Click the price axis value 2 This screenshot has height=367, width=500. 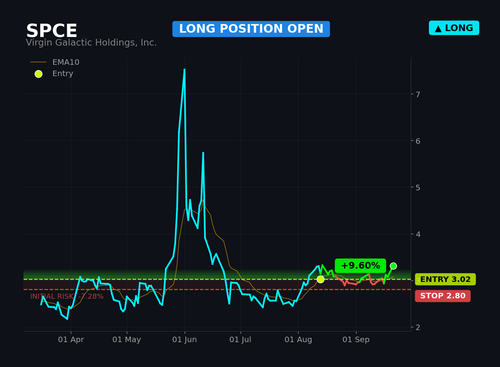(x=418, y=328)
